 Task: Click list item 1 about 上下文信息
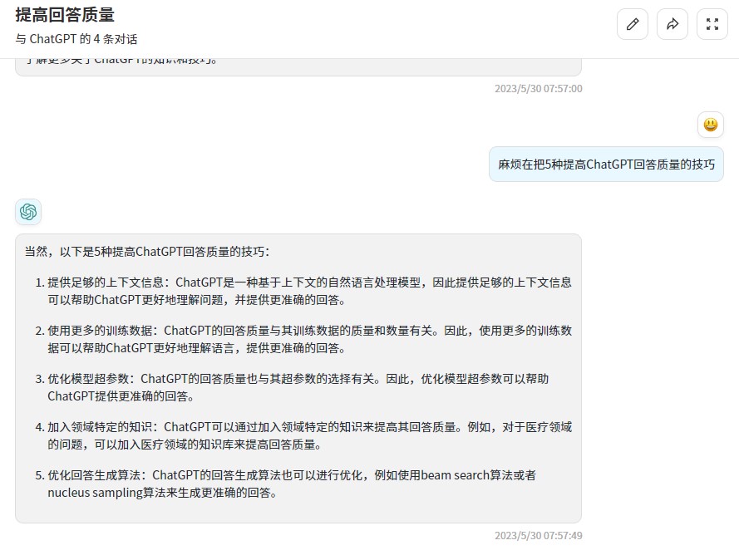[308, 291]
